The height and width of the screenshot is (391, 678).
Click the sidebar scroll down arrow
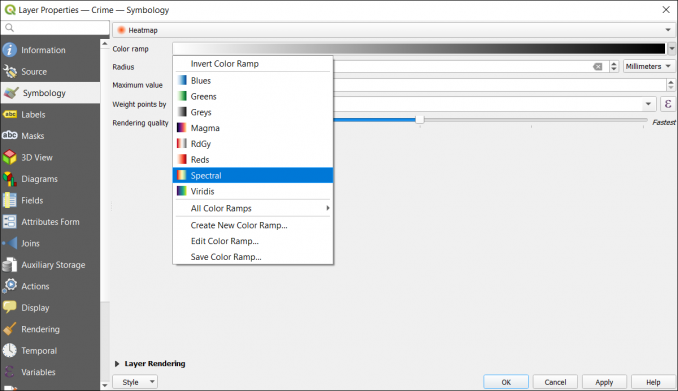[105, 385]
